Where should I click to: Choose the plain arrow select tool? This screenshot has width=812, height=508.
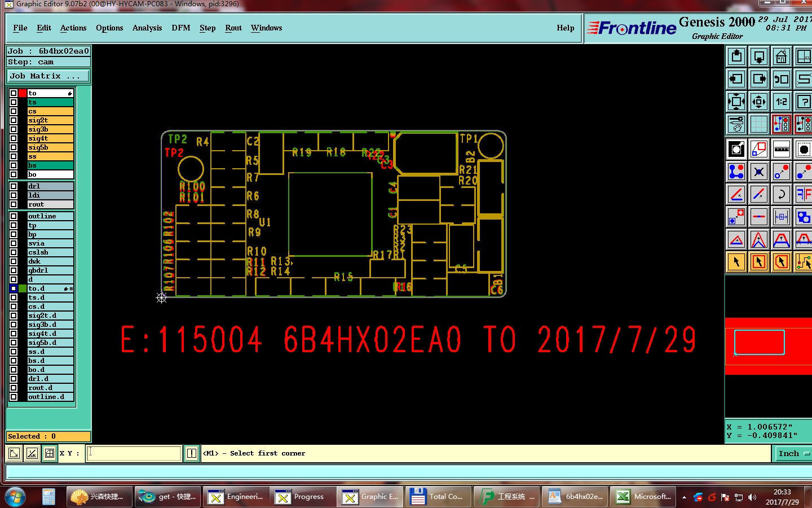pyautogui.click(x=736, y=262)
